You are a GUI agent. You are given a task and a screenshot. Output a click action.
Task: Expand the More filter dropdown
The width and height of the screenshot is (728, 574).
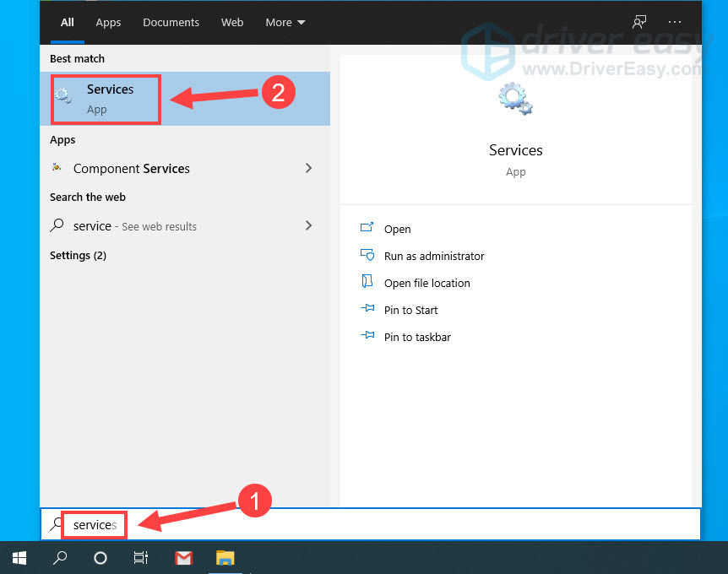(285, 23)
